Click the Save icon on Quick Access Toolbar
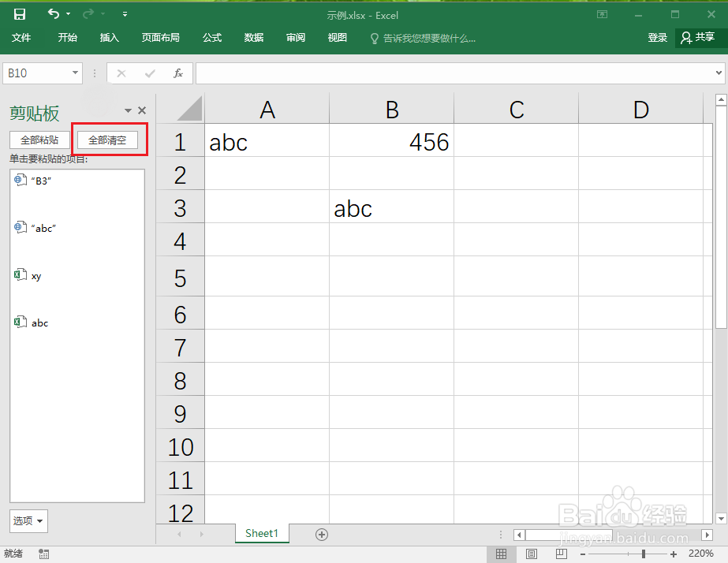The height and width of the screenshot is (563, 728). [21, 13]
